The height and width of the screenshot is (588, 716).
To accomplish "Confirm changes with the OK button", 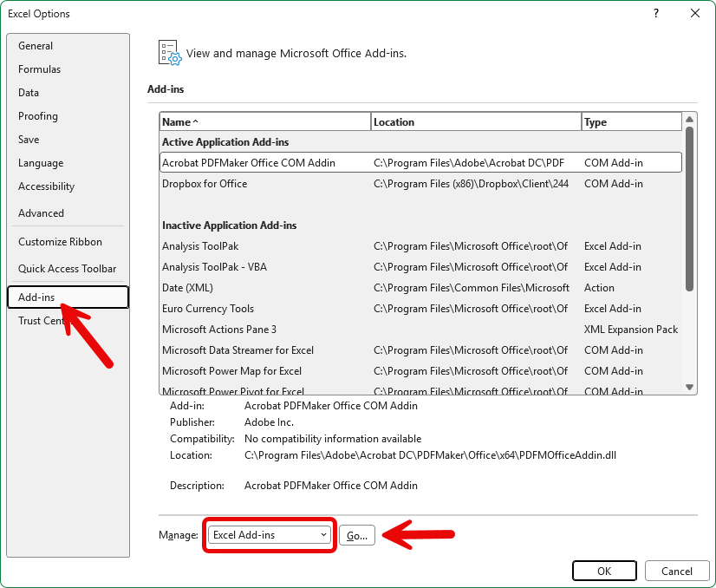I will point(604,571).
